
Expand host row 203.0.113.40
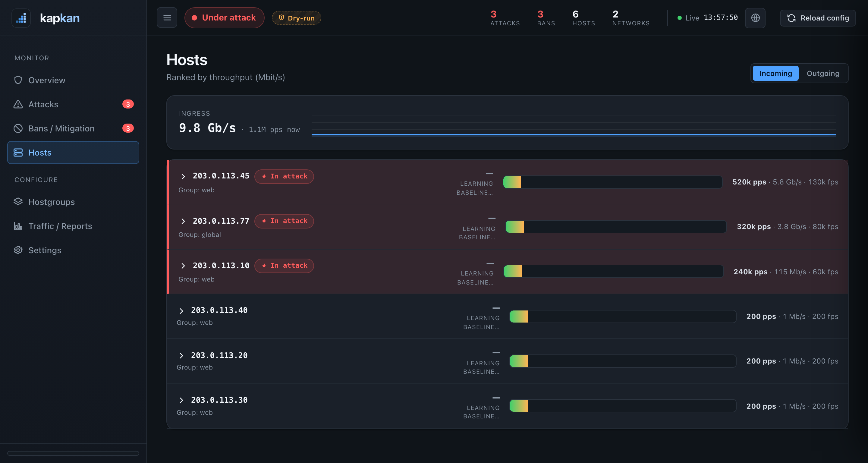[x=181, y=311]
